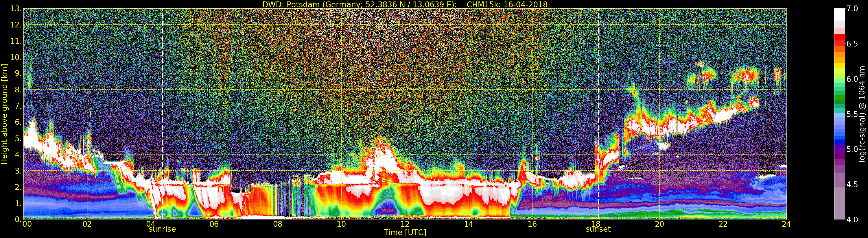Click the '00' tick on the time axis

click(27, 224)
